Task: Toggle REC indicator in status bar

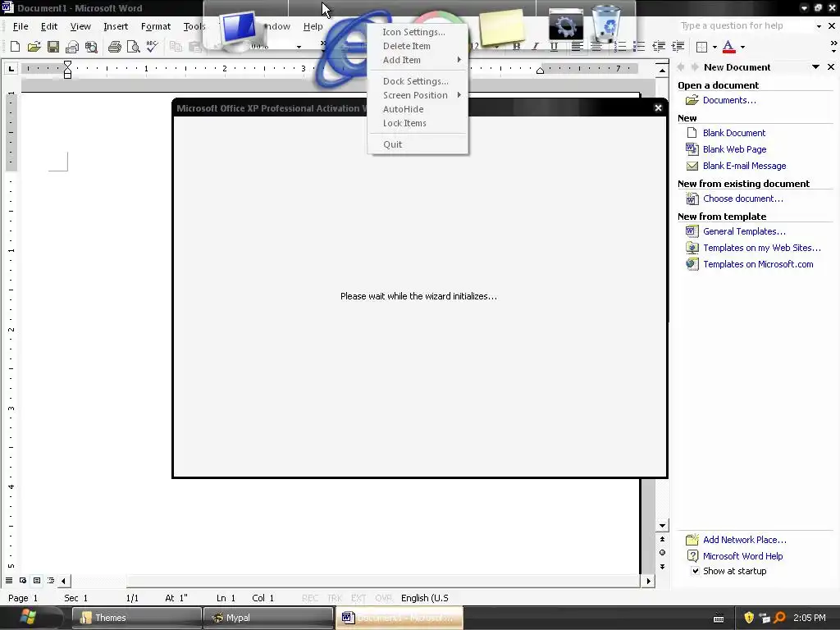Action: coord(309,598)
